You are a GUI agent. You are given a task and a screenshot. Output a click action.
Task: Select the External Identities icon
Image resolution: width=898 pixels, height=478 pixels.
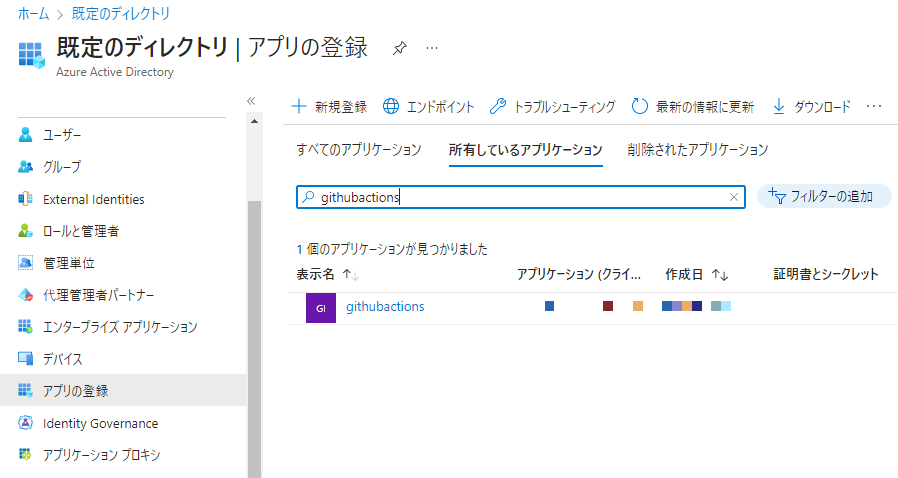[x=25, y=199]
